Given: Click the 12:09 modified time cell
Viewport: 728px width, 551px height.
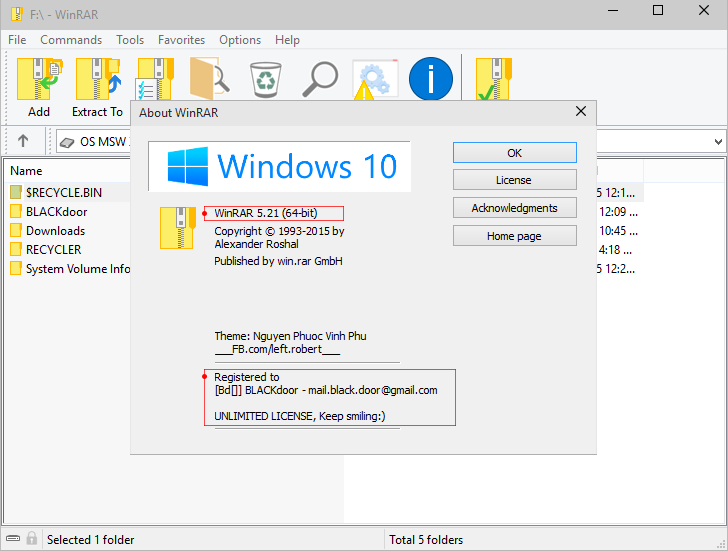Looking at the screenshot, I should point(618,212).
